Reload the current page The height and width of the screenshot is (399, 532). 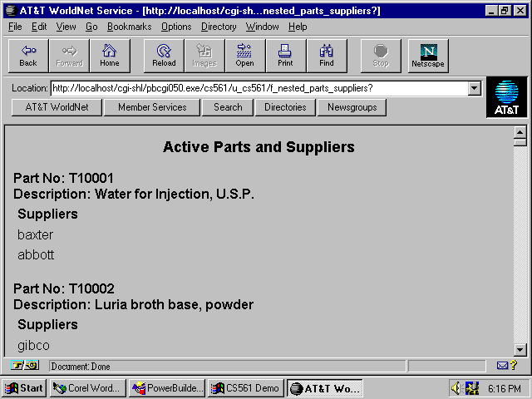pos(164,56)
